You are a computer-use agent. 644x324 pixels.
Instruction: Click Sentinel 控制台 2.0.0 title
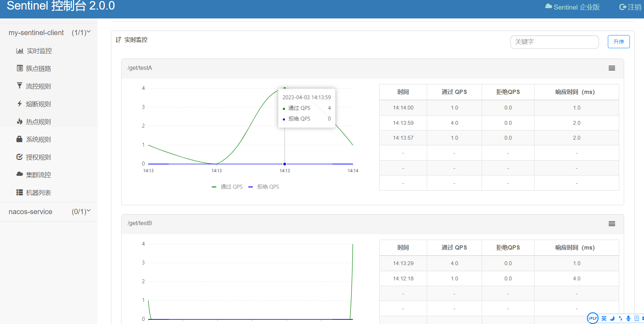[x=61, y=6]
